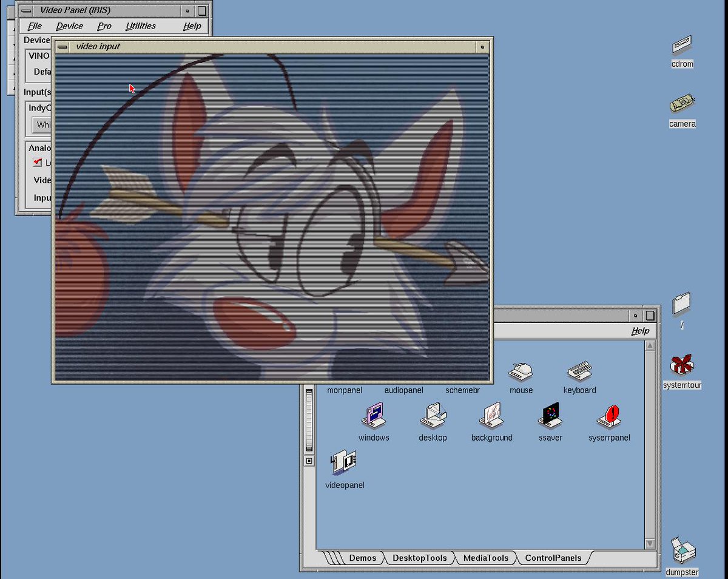Viewport: 728px width, 579px height.
Task: Open Help menu in icon catalog window
Action: pyautogui.click(x=640, y=331)
